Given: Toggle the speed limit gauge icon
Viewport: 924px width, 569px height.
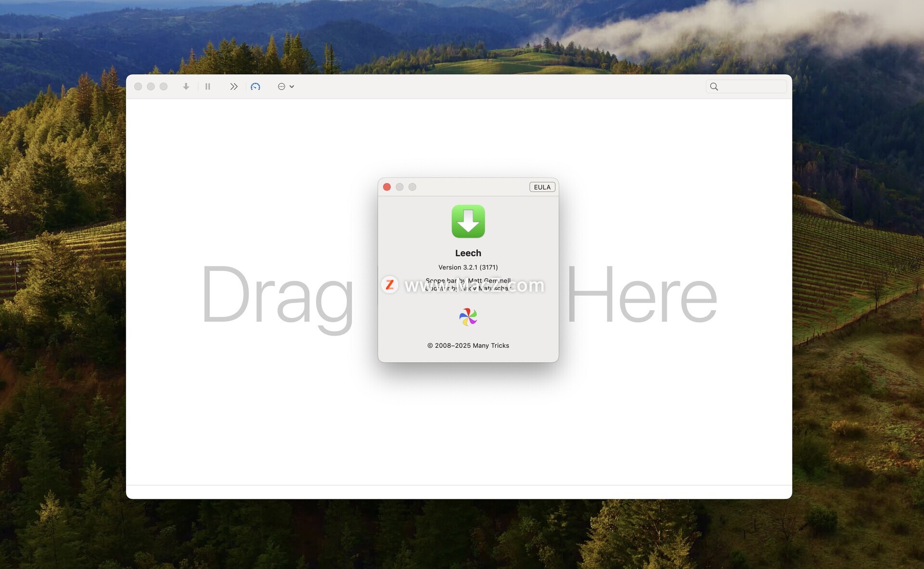Looking at the screenshot, I should pos(256,87).
